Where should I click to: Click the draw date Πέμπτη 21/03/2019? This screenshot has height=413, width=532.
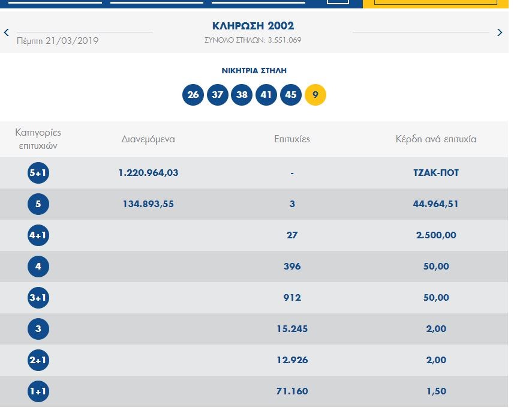pos(58,41)
